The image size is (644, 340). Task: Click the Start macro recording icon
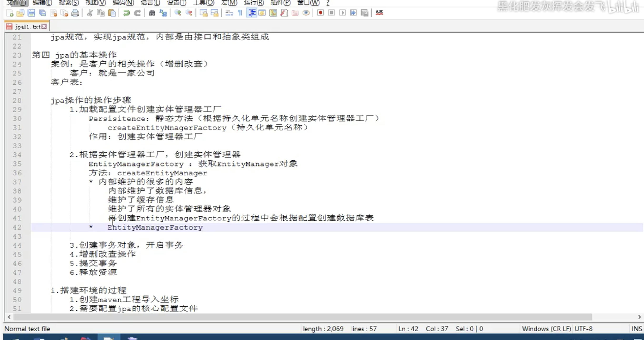pyautogui.click(x=320, y=13)
